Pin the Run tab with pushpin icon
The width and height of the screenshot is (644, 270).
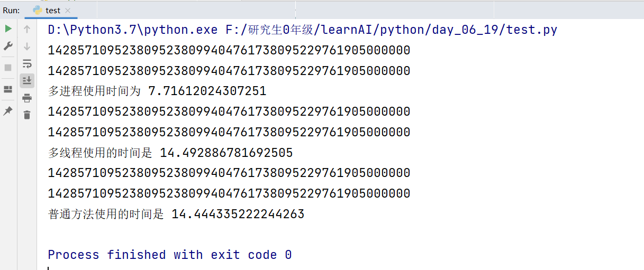tap(8, 111)
